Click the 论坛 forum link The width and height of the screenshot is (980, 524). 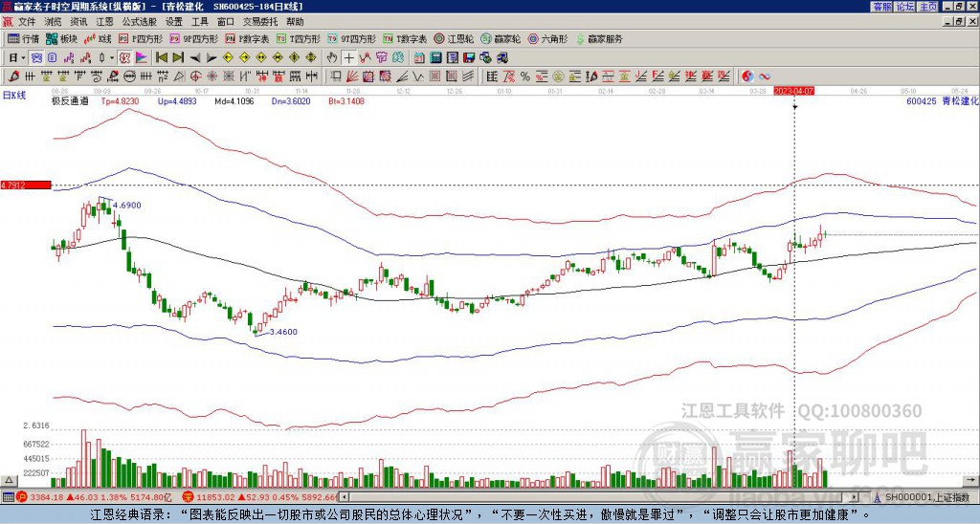click(x=904, y=6)
